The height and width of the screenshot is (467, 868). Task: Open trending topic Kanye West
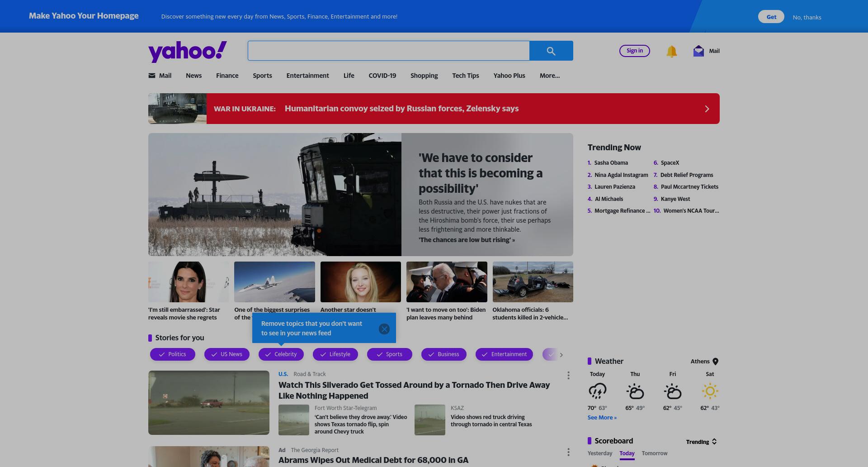(675, 199)
